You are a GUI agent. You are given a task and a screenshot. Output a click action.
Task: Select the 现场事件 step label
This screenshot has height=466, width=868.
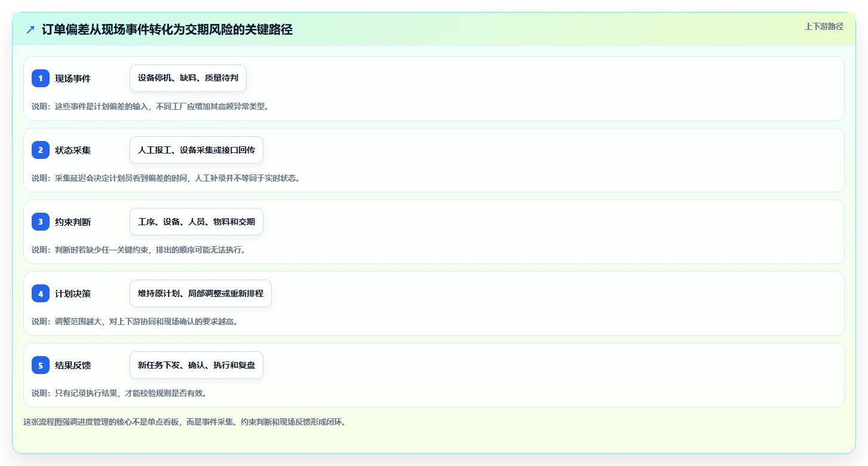pyautogui.click(x=73, y=78)
